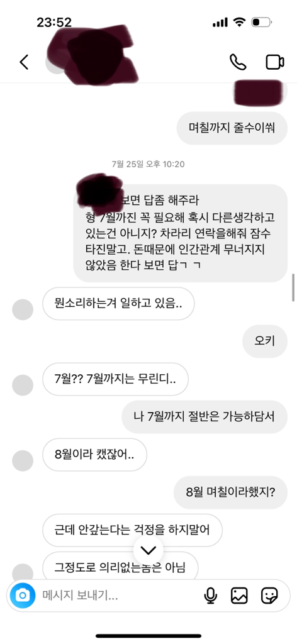This screenshot has width=297, height=644.
Task: Tap message '8월이라 캤잖어..'
Action: click(94, 455)
